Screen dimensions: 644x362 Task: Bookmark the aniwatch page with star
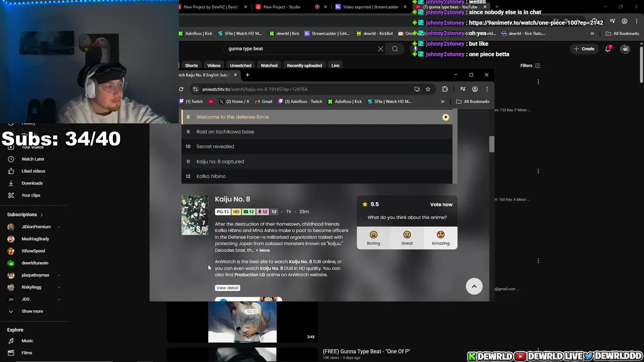[428, 89]
